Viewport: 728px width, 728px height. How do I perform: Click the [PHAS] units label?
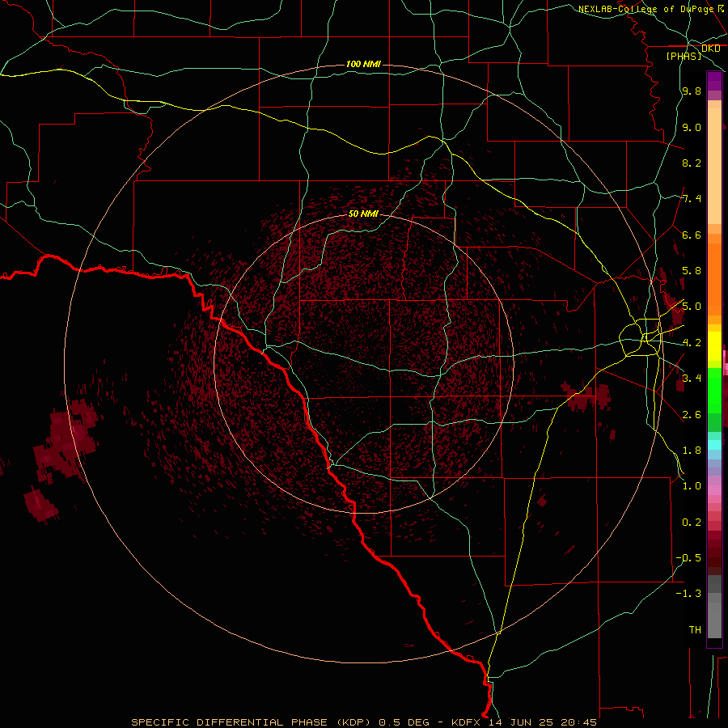pos(684,57)
